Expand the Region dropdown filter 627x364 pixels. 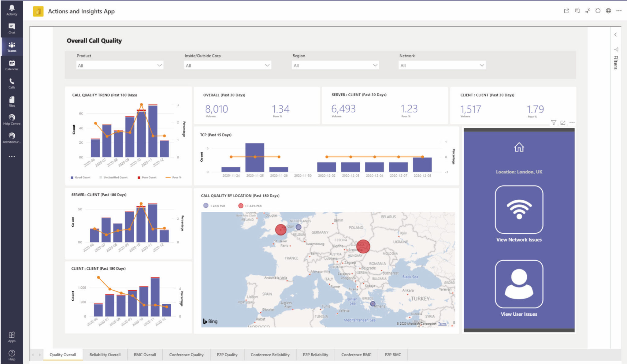pos(335,65)
